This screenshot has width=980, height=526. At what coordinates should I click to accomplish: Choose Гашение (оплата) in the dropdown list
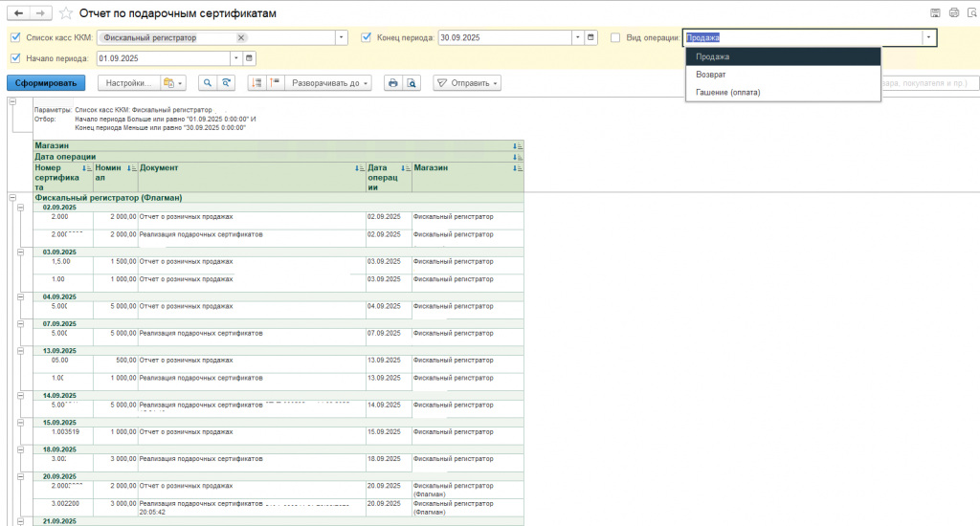point(726,91)
